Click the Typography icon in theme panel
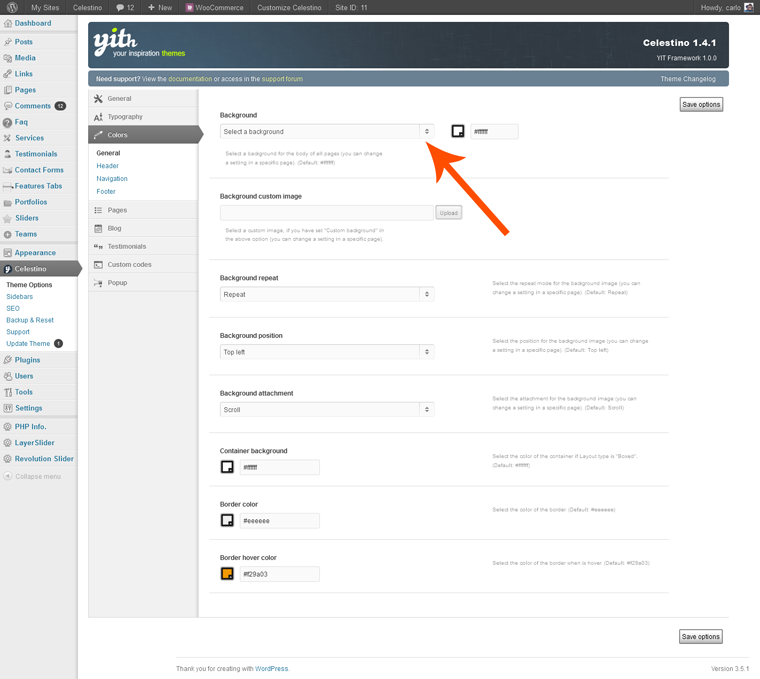This screenshot has width=760, height=679. tap(98, 117)
